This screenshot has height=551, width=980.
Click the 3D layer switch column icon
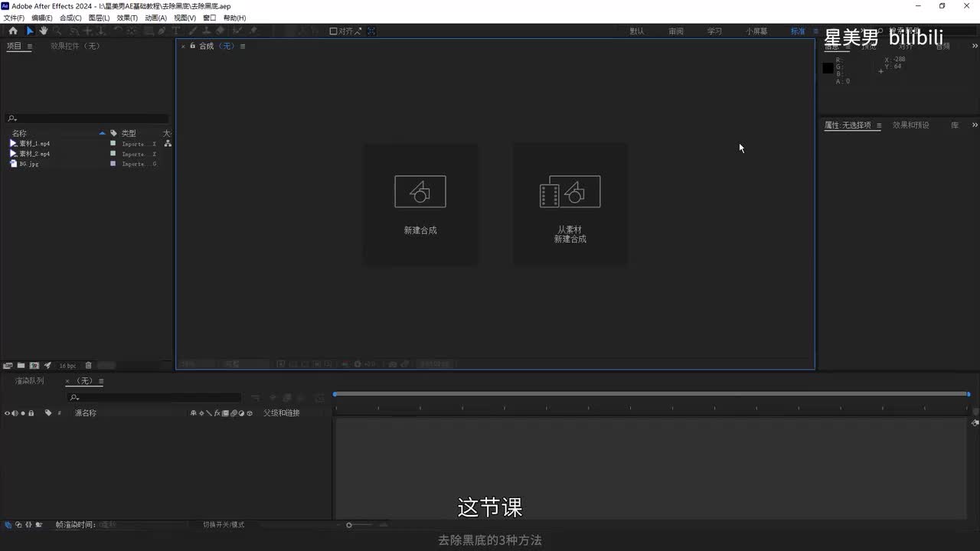click(250, 413)
